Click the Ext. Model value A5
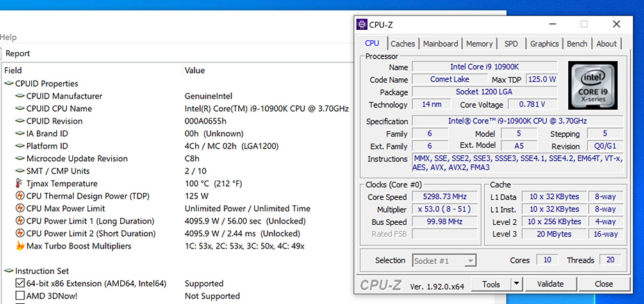 519,145
